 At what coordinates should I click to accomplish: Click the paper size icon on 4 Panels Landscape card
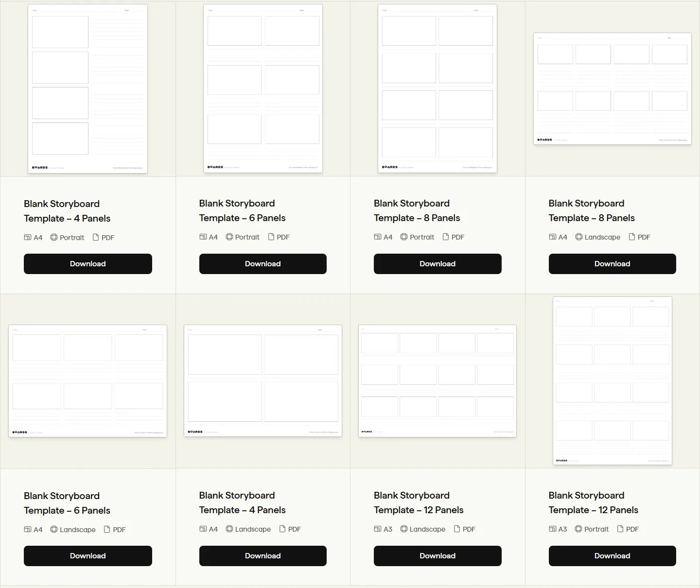coord(203,529)
